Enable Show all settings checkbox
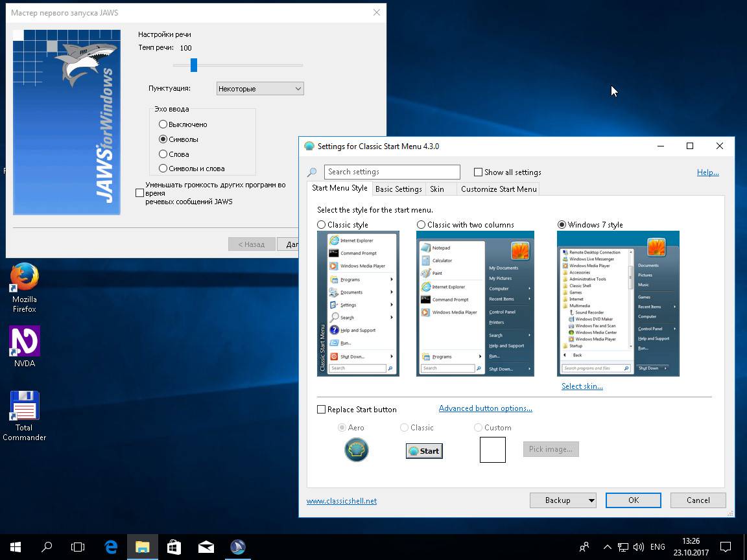The height and width of the screenshot is (560, 747). [479, 172]
